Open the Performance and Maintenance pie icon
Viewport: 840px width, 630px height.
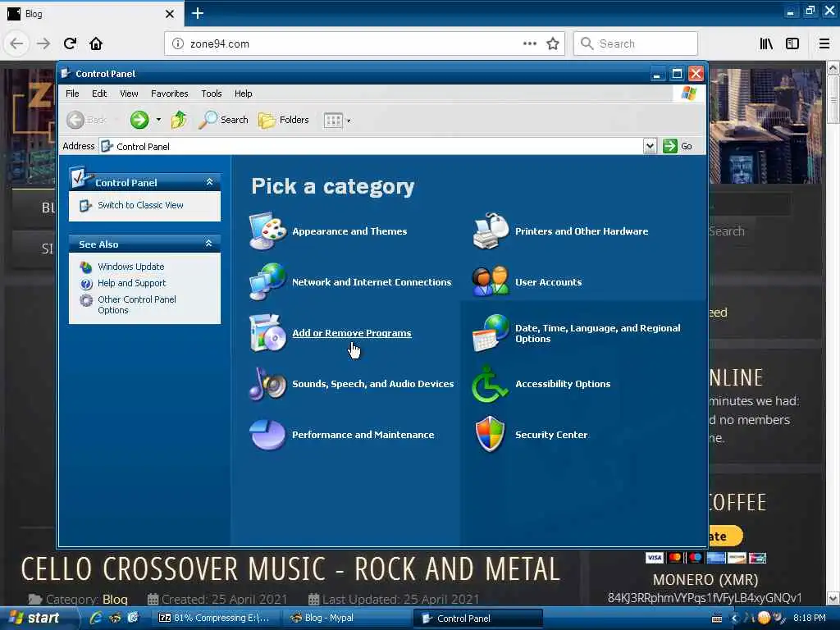267,435
